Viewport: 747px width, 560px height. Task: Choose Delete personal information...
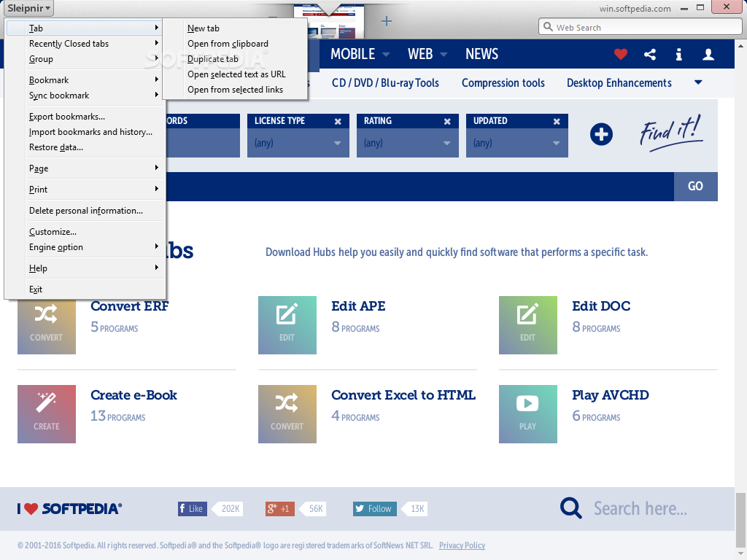(x=85, y=211)
